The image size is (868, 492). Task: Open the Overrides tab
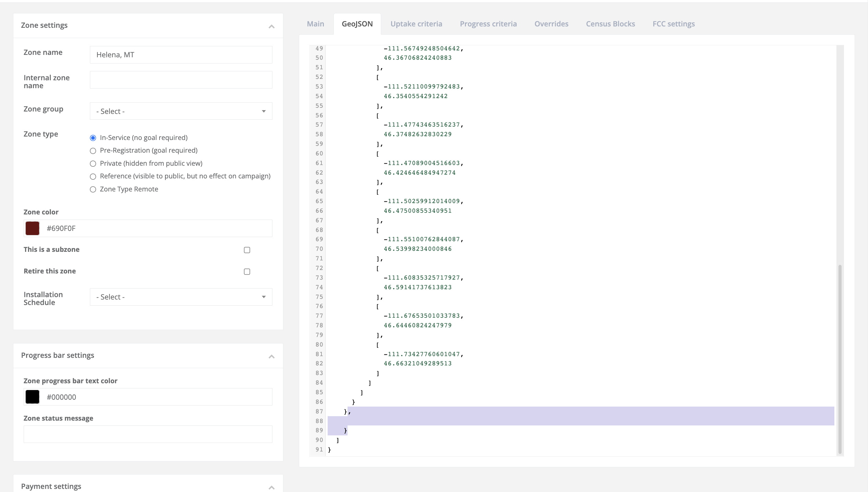(551, 24)
